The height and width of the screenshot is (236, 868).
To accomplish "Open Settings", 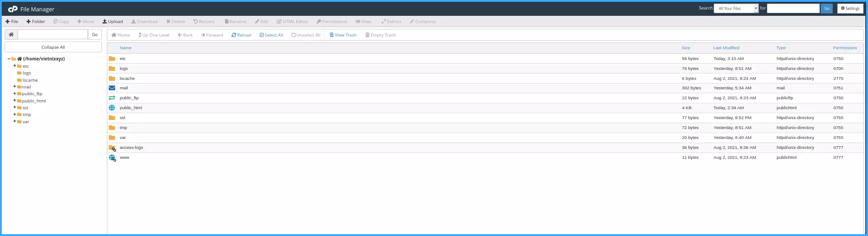I will point(850,8).
